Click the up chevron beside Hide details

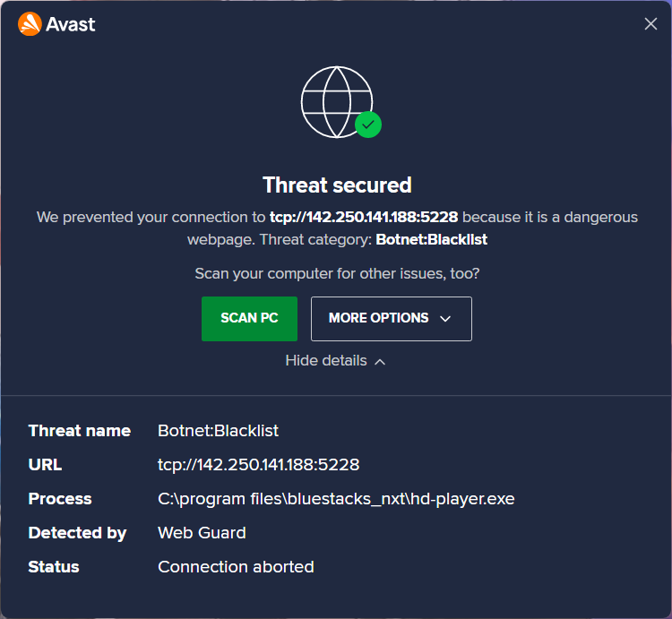pos(380,362)
